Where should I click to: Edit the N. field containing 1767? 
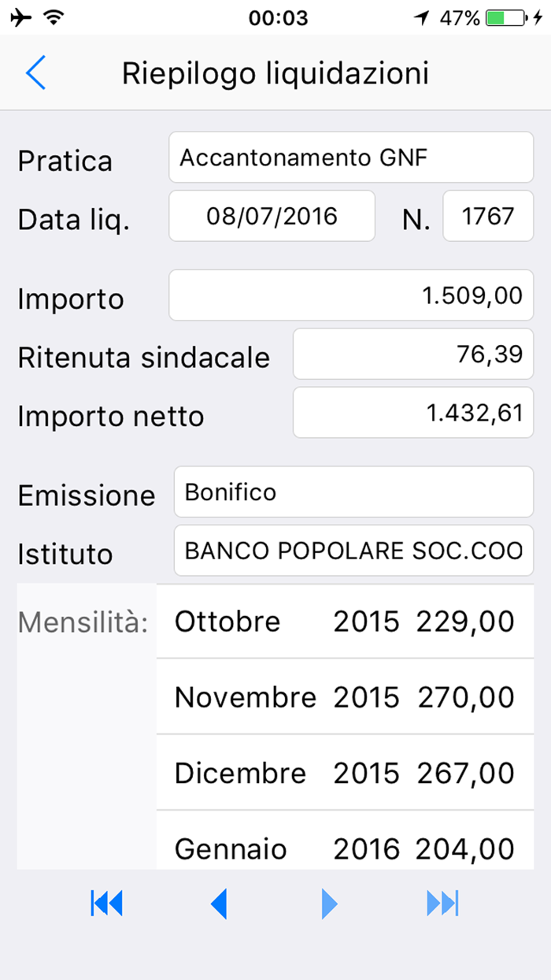(x=488, y=216)
